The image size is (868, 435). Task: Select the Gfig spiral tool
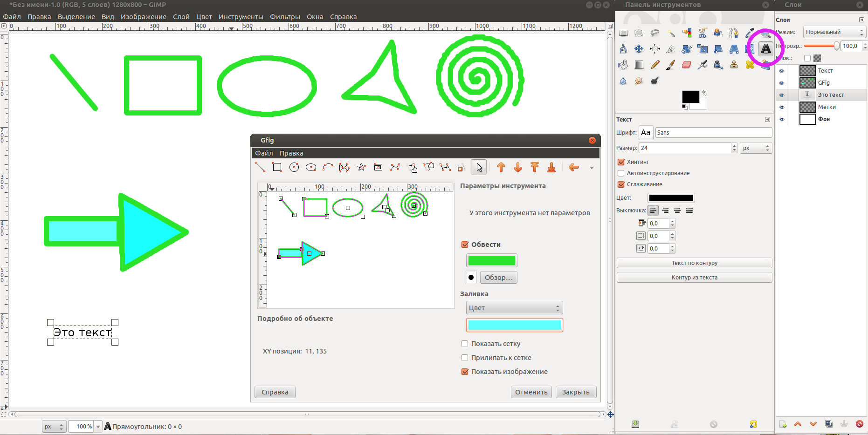coord(378,168)
